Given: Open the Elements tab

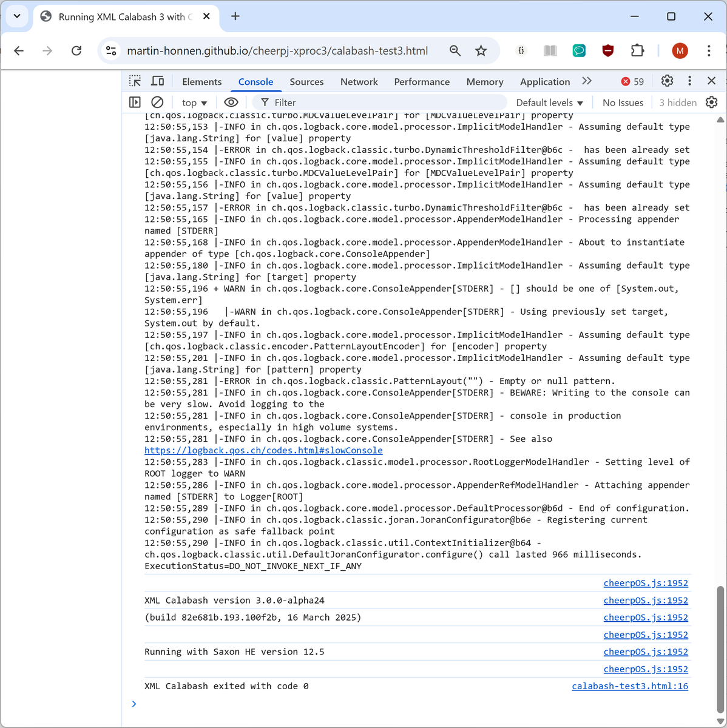Looking at the screenshot, I should pyautogui.click(x=201, y=82).
